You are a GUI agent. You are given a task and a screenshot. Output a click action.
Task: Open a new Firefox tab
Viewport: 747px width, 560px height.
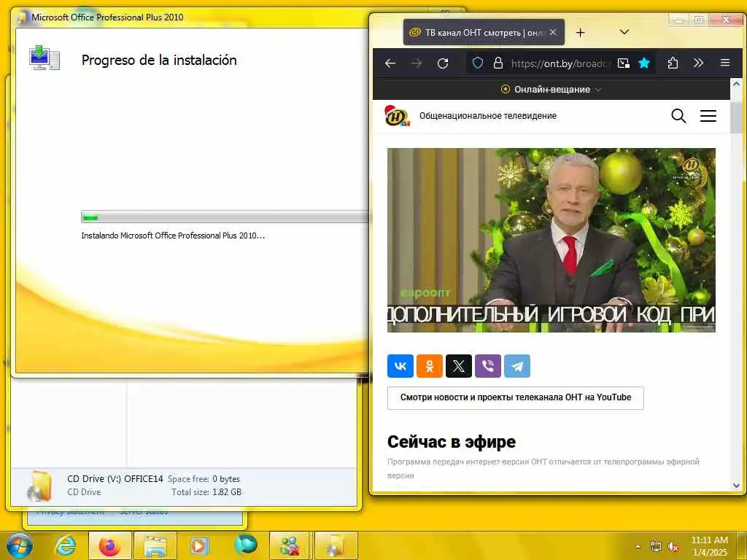[x=580, y=32]
